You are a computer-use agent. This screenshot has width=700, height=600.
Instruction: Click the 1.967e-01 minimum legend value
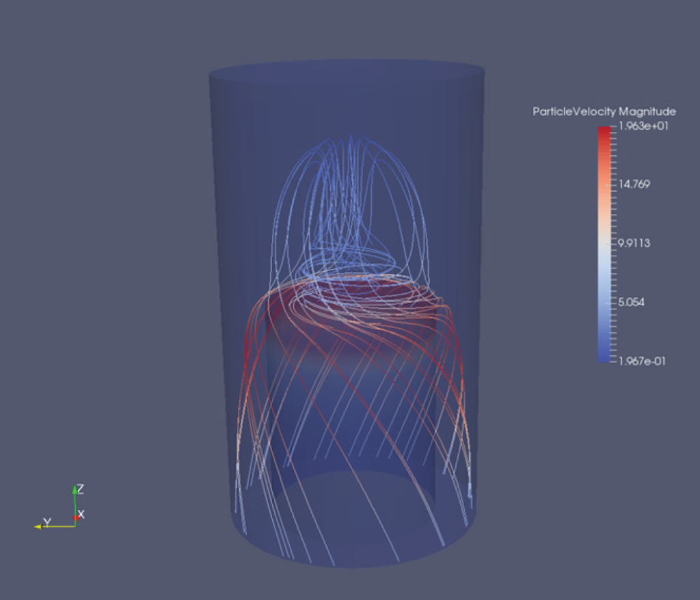pyautogui.click(x=641, y=361)
